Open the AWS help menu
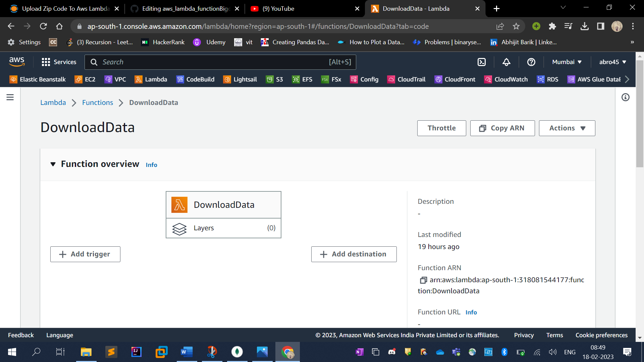 (x=531, y=62)
